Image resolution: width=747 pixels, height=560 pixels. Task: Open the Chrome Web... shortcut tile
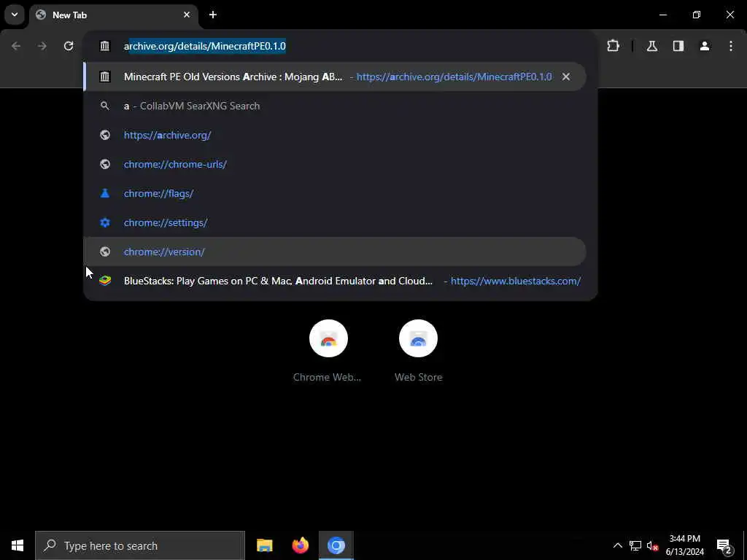328,351
